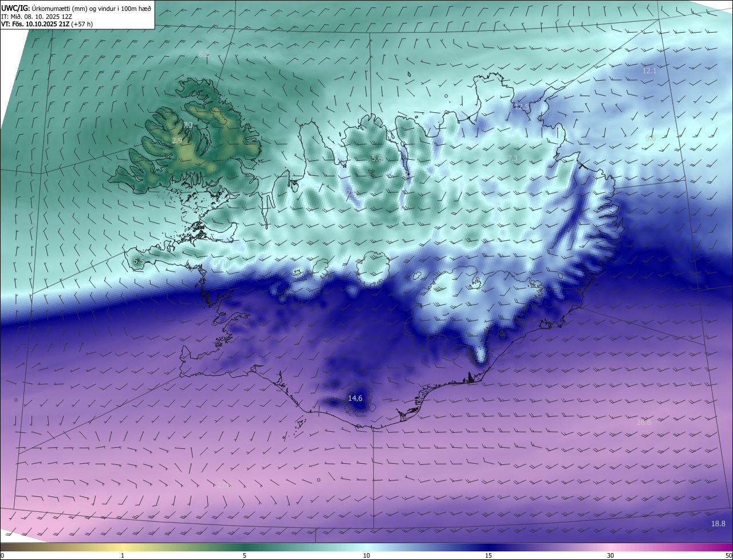Image resolution: width=733 pixels, height=560 pixels.
Task: Click the colorbar tick label 5
Action: pos(245,555)
